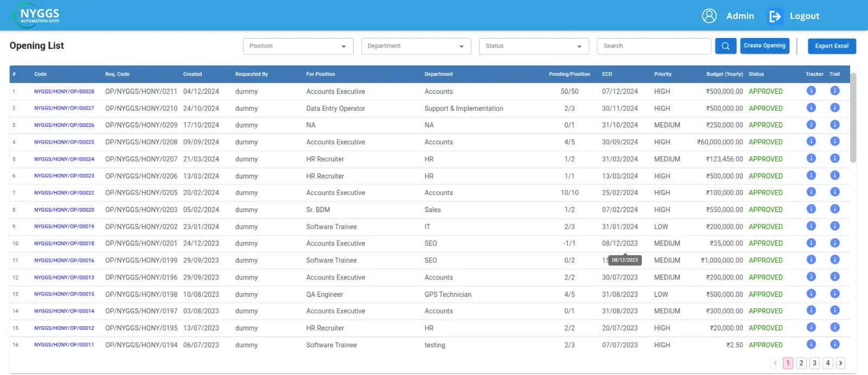The image size is (868, 375).
Task: Click the ₹2.50 budget cell
Action: (x=735, y=345)
